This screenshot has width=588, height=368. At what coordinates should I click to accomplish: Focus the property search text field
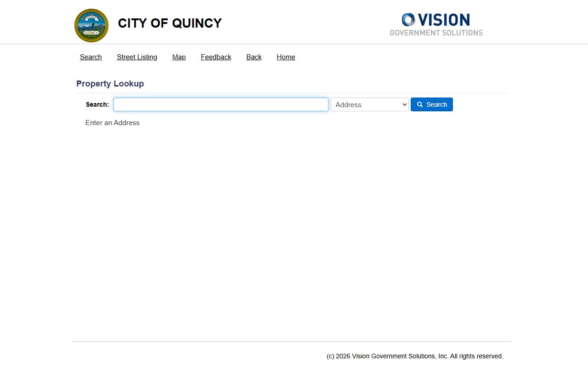[x=221, y=104]
